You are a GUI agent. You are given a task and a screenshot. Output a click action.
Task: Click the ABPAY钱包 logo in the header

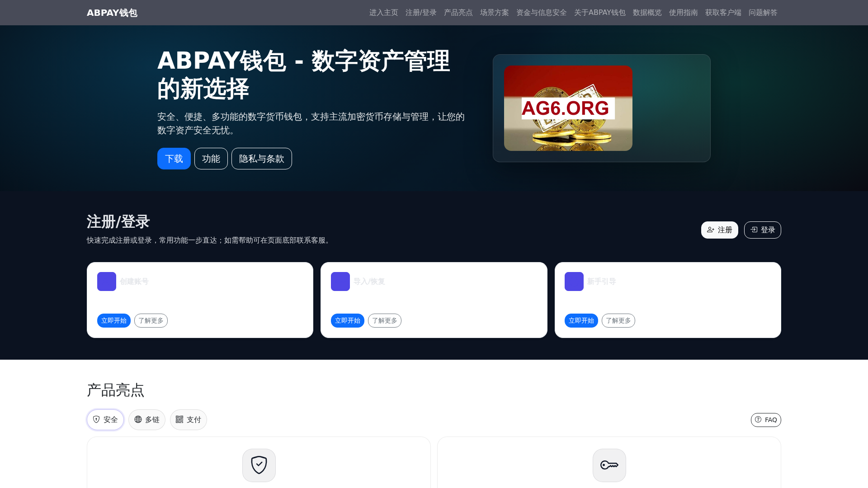[x=112, y=13]
